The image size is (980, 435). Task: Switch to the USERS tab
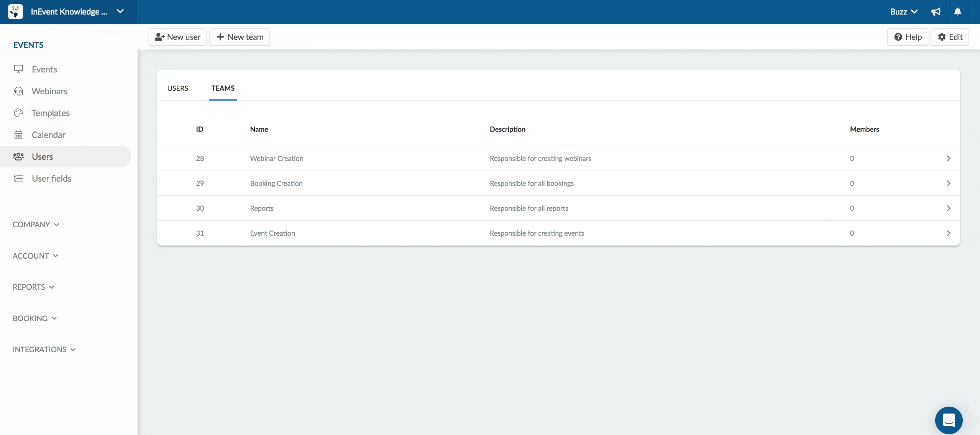[177, 88]
